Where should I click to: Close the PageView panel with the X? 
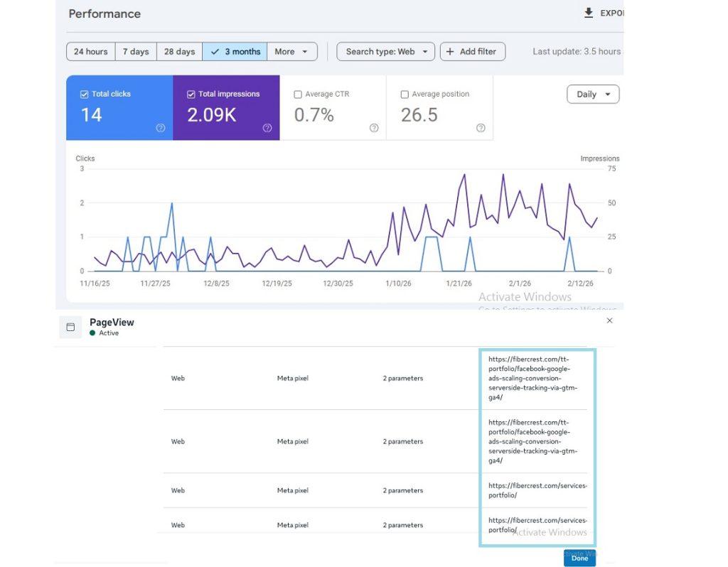[609, 320]
